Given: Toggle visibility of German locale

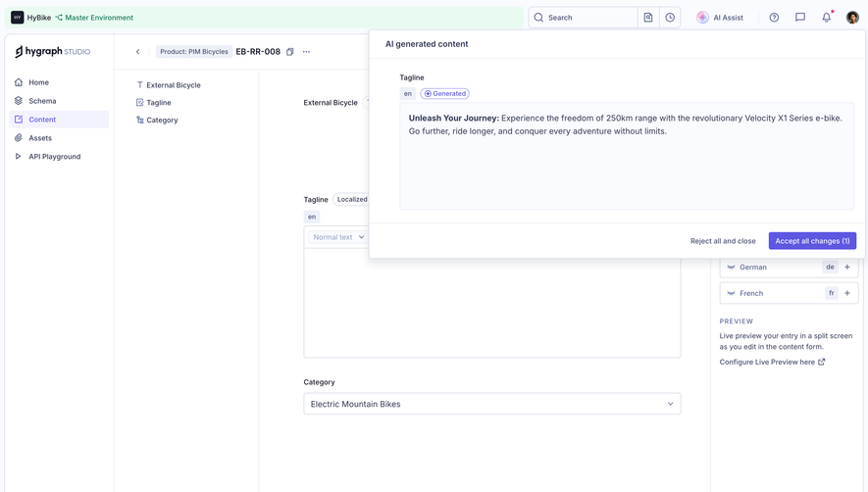Looking at the screenshot, I should (731, 267).
